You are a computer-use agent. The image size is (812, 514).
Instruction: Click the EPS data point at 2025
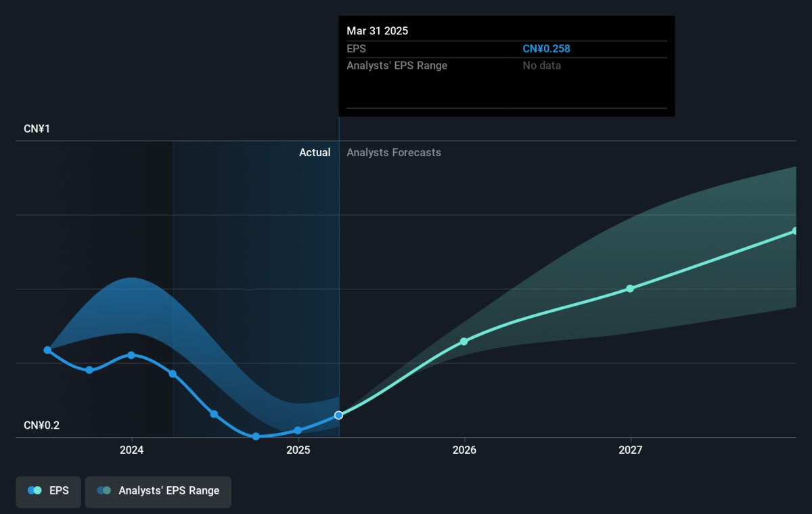point(298,430)
